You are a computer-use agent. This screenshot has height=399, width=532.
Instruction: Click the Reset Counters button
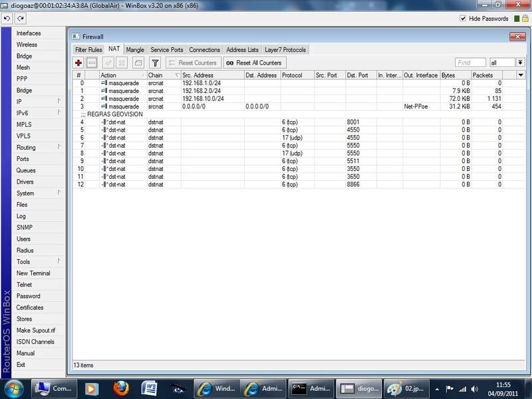click(194, 63)
